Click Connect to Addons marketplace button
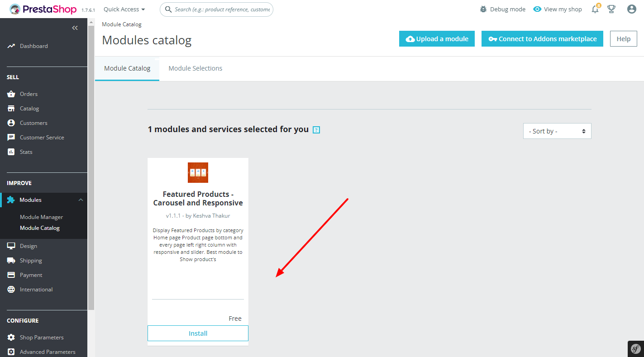This screenshot has width=644, height=357. tap(542, 39)
